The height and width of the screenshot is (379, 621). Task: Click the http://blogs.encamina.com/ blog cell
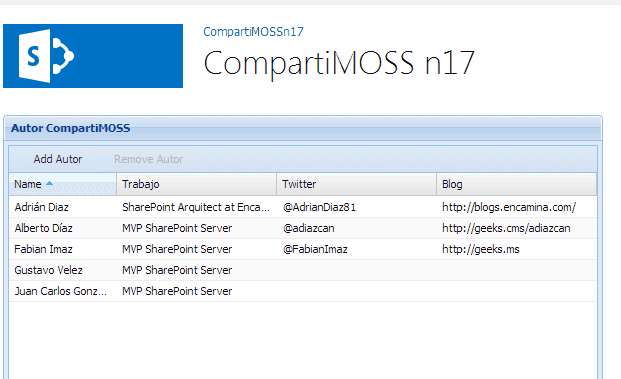coord(509,207)
